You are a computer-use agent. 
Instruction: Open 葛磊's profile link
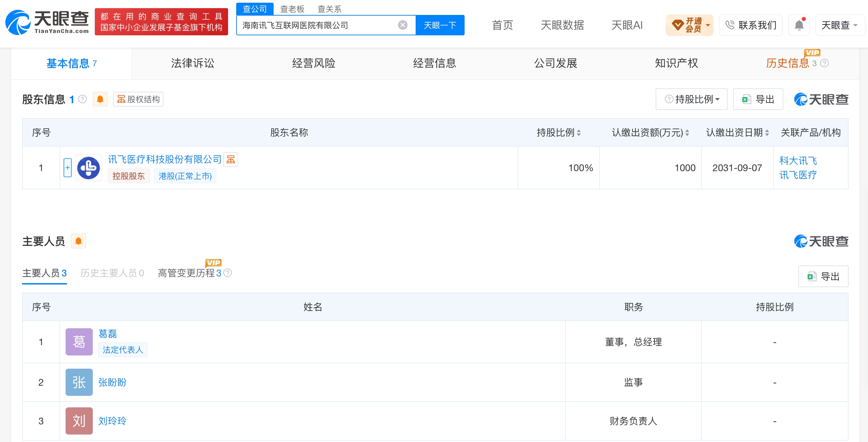[108, 334]
